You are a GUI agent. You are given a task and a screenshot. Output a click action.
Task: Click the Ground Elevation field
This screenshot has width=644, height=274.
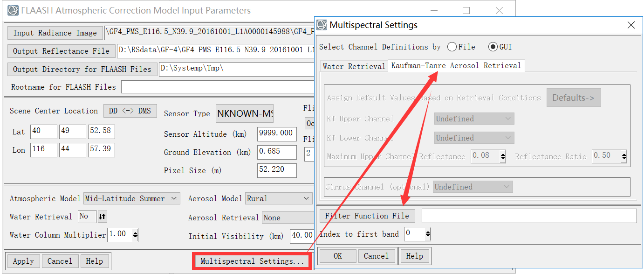[x=277, y=152]
